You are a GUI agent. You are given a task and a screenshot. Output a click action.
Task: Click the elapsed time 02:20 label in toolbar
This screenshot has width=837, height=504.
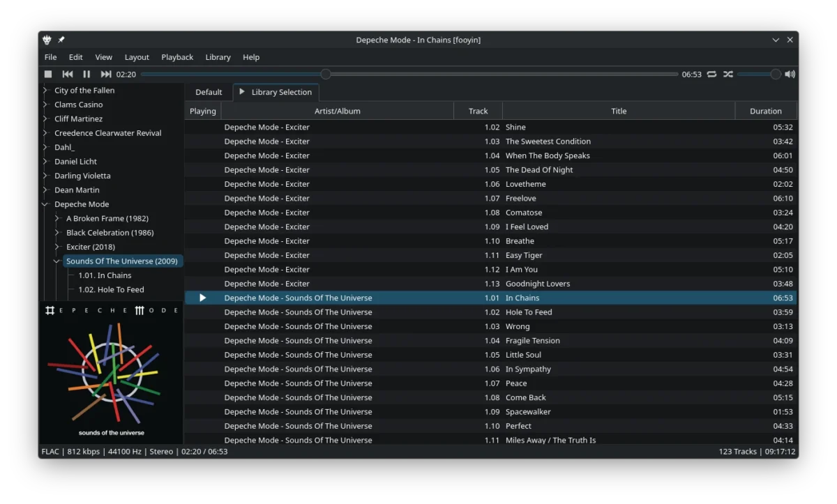(x=126, y=74)
